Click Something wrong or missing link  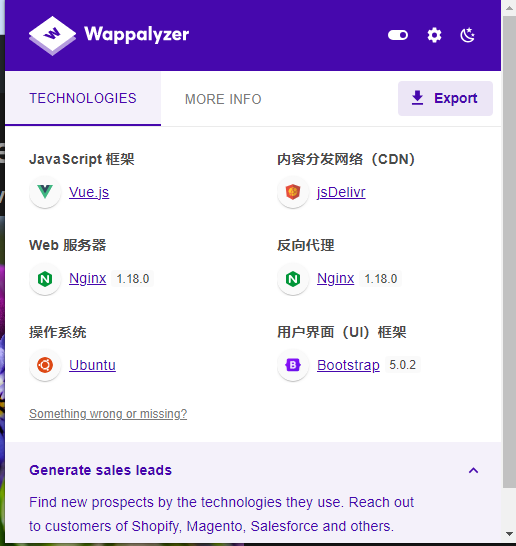point(108,414)
